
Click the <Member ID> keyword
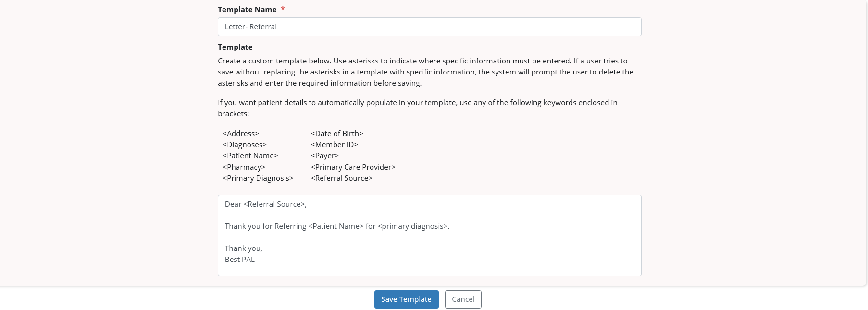(335, 145)
